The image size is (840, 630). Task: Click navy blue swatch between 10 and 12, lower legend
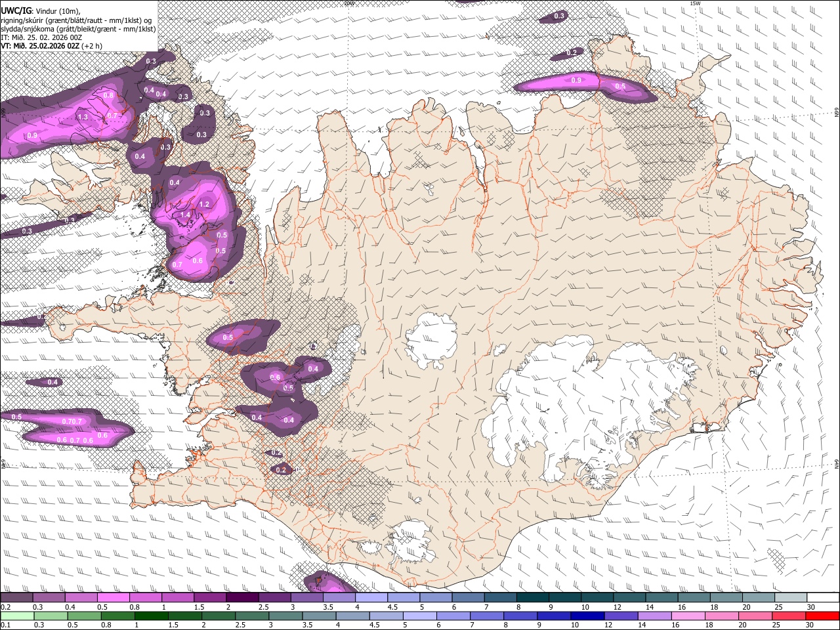[587, 616]
